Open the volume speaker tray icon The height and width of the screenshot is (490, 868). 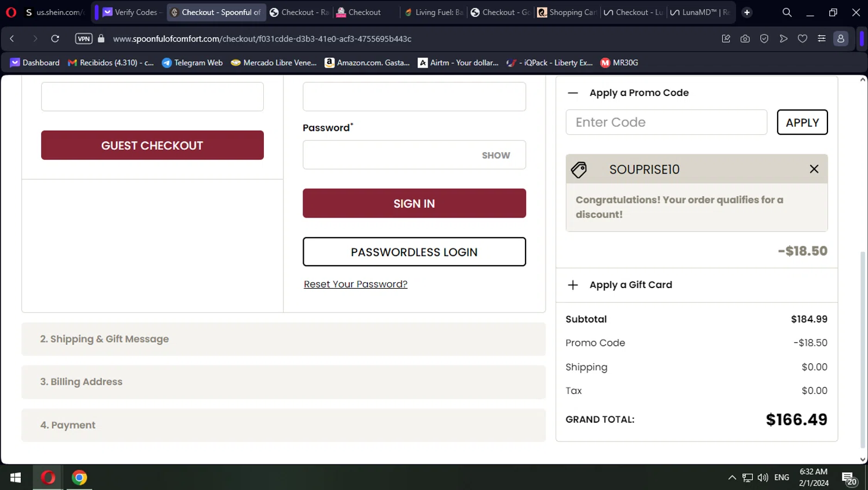763,477
